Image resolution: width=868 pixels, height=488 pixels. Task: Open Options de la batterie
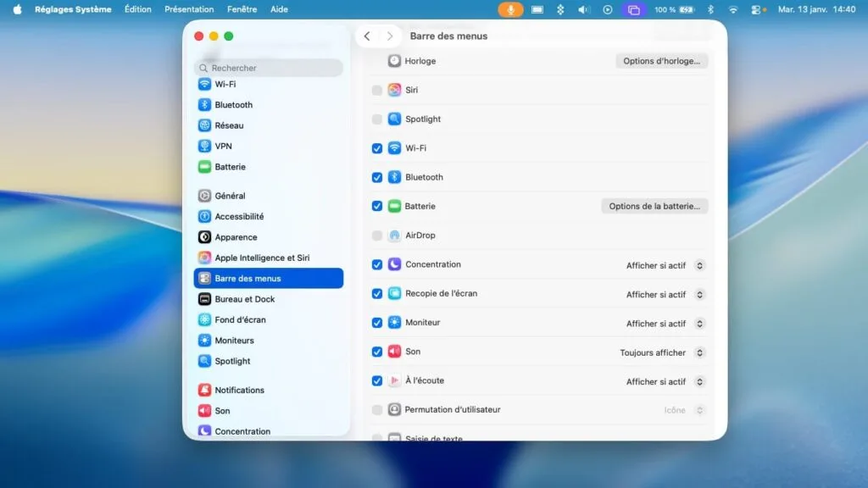point(654,206)
